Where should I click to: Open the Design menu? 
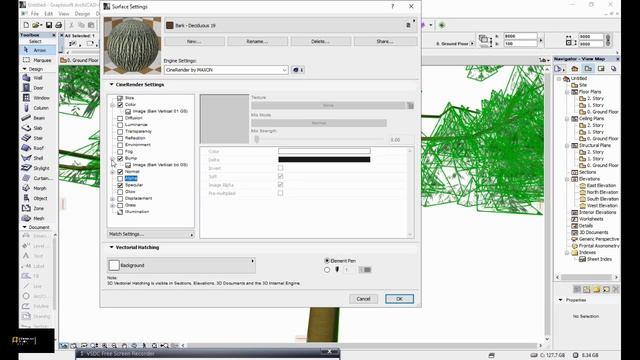click(x=82, y=13)
